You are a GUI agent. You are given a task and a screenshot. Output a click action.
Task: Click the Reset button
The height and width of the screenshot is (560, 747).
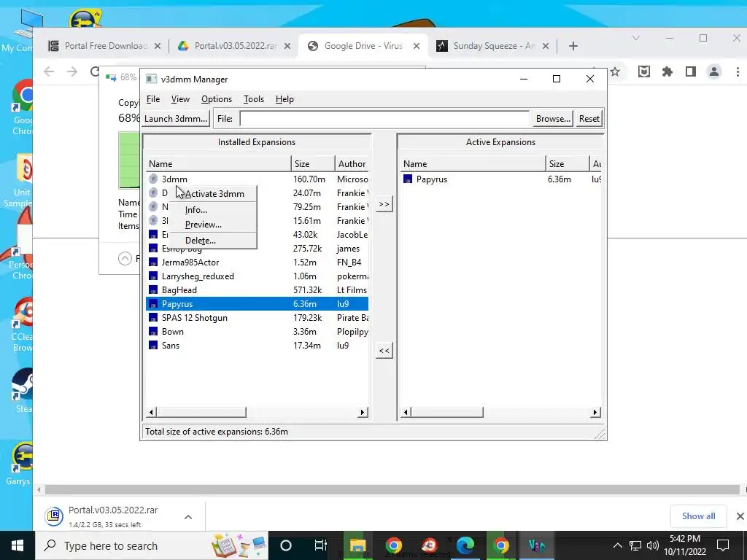pyautogui.click(x=589, y=119)
